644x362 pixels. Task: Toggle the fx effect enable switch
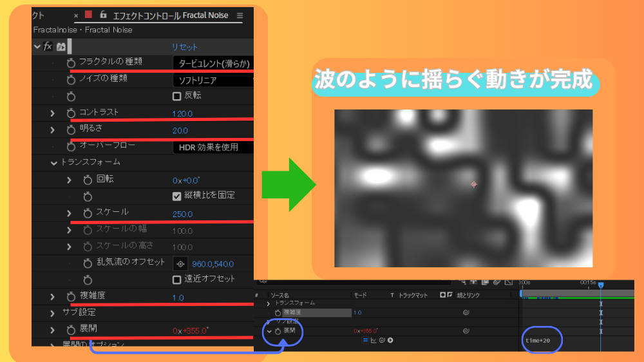(48, 46)
